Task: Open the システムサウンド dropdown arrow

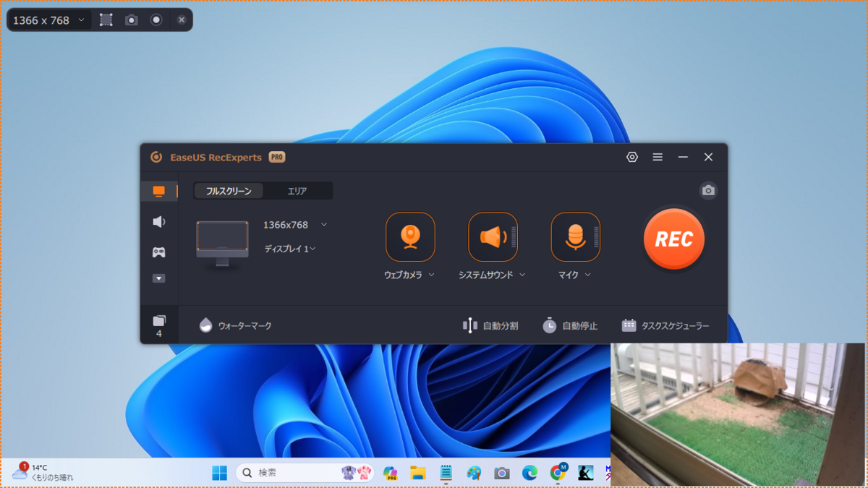Action: (x=522, y=275)
